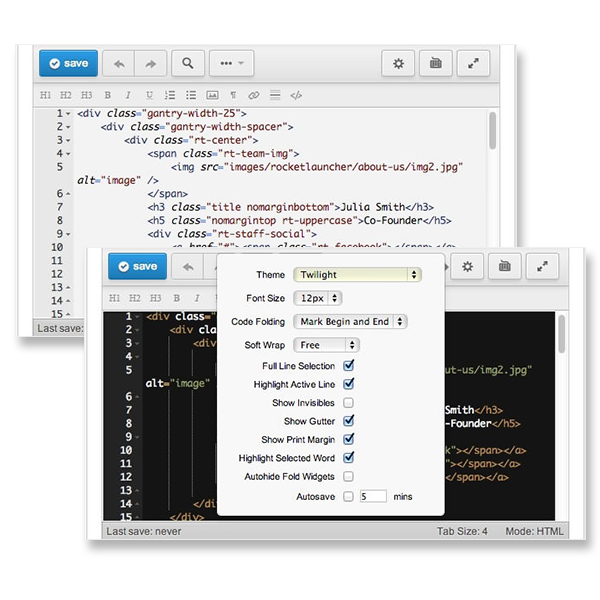Image resolution: width=600 pixels, height=600 pixels.
Task: Enable Show Invisibles checkbox
Action: pos(348,403)
